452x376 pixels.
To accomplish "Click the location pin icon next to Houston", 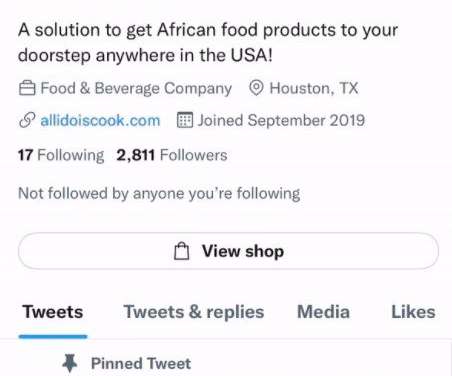I will [256, 88].
